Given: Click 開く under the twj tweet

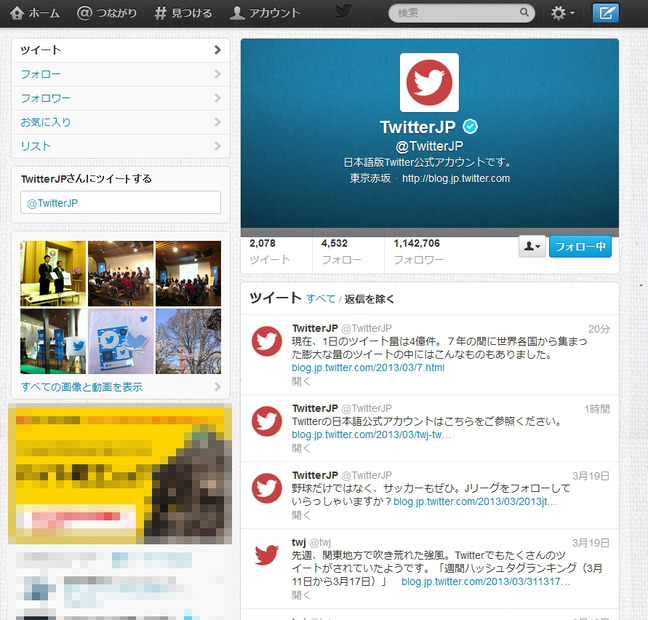Looking at the screenshot, I should (x=300, y=595).
